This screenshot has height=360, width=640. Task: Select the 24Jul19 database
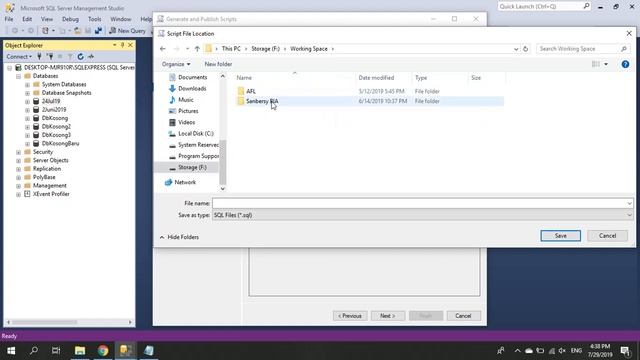pyautogui.click(x=51, y=101)
